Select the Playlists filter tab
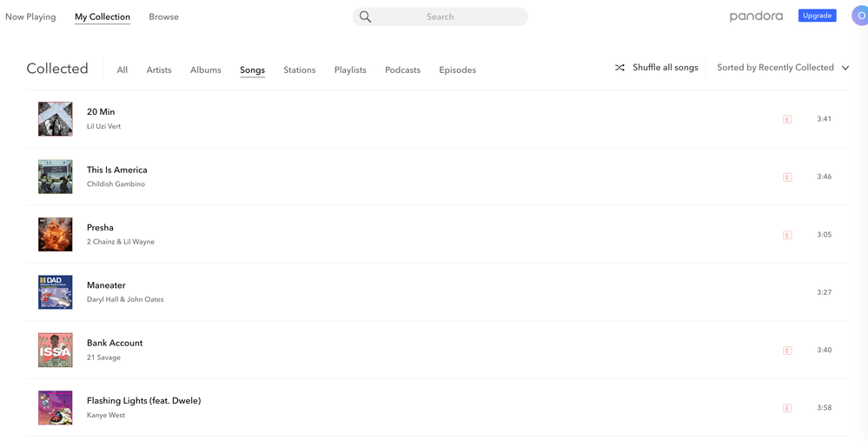The width and height of the screenshot is (868, 441). click(x=350, y=70)
